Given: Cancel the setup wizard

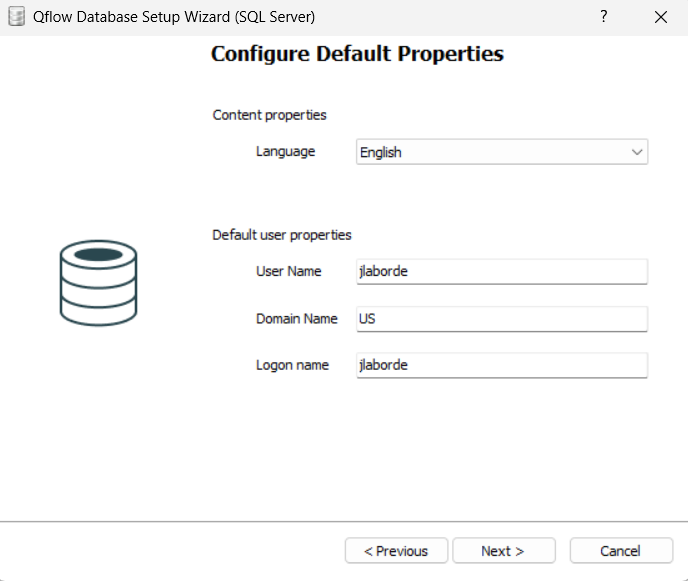Looking at the screenshot, I should [621, 551].
